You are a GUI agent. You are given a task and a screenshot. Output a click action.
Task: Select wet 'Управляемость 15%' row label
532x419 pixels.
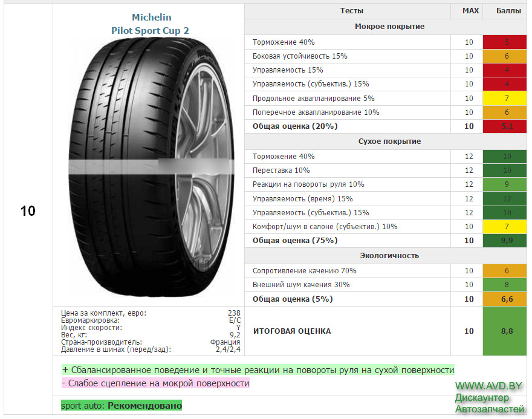[x=288, y=70]
